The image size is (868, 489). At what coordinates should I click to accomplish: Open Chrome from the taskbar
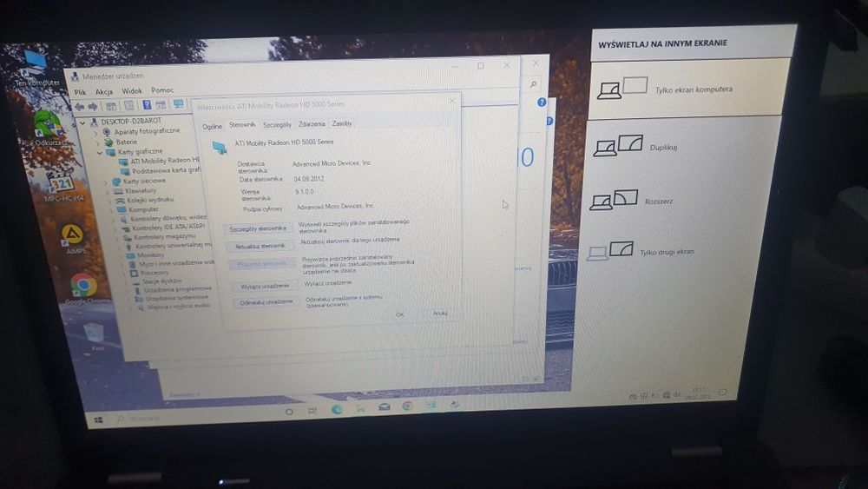(407, 406)
